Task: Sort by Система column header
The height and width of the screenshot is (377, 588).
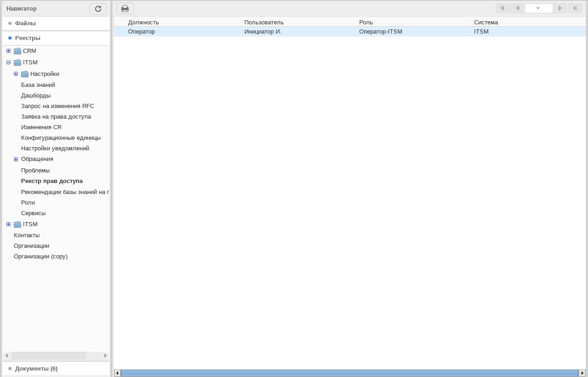Action: [x=529, y=22]
